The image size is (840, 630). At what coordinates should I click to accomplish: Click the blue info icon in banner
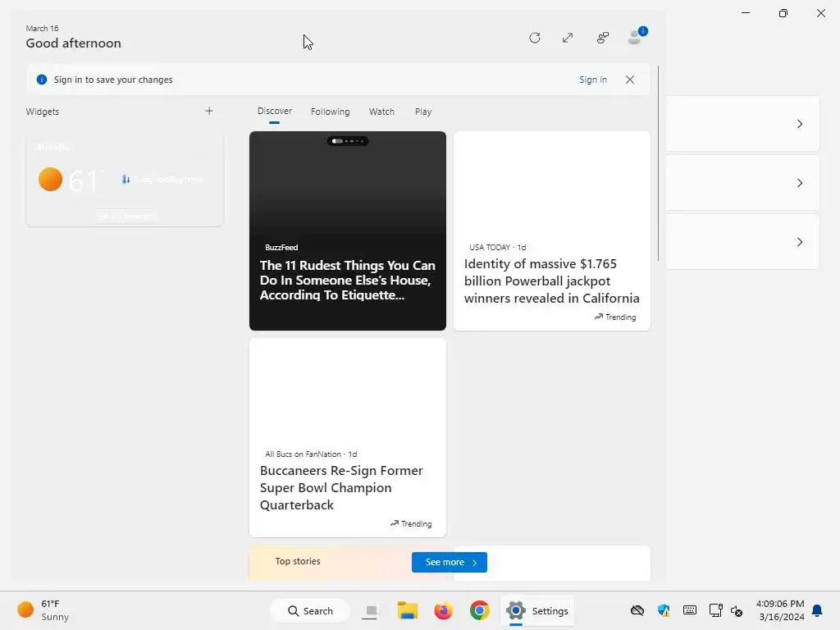pyautogui.click(x=41, y=80)
